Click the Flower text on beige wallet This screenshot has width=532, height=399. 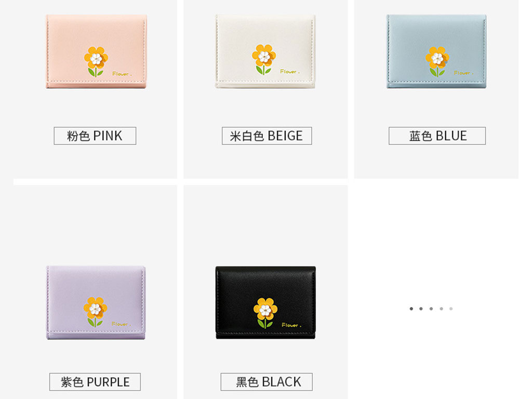coord(290,72)
